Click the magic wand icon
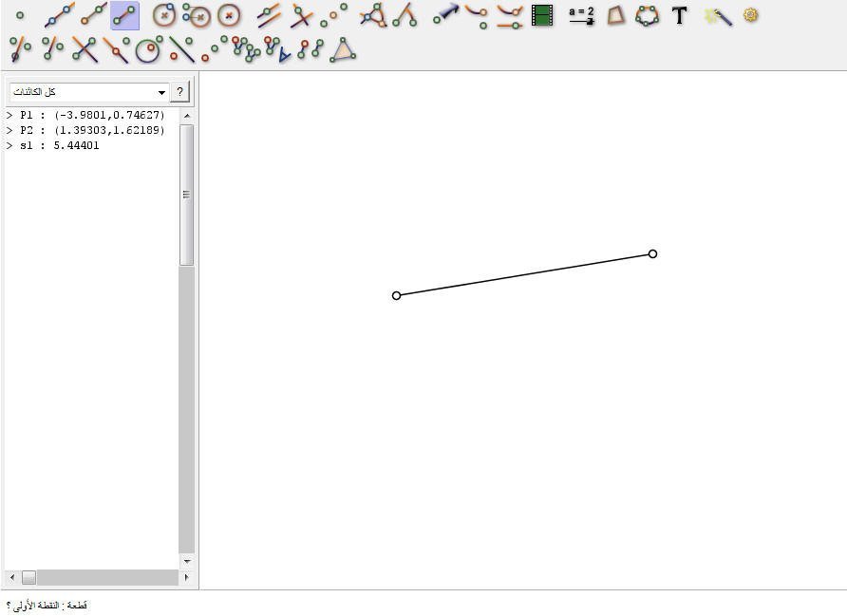Image resolution: width=847 pixels, height=616 pixels. 719,17
